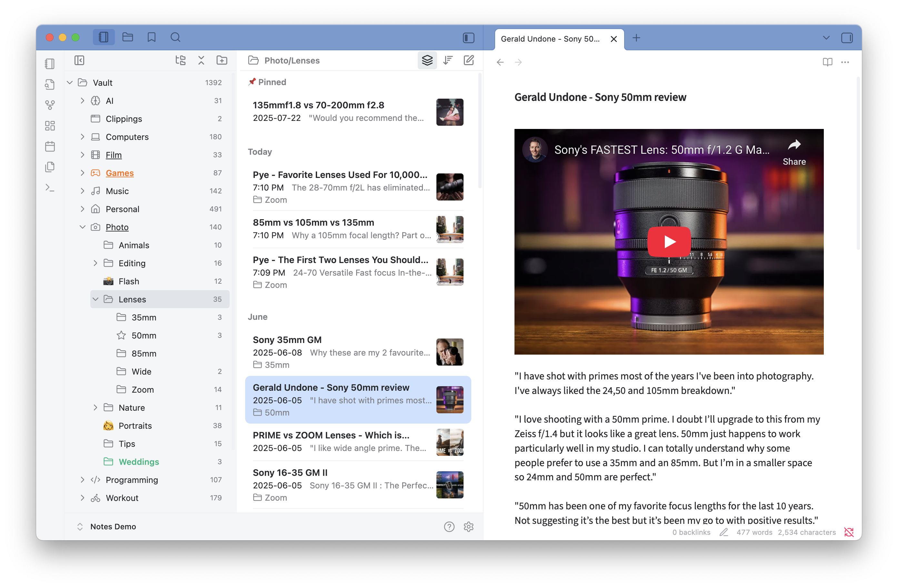The height and width of the screenshot is (588, 898).
Task: Play the Sony 50mm YouTube video
Action: coord(669,241)
